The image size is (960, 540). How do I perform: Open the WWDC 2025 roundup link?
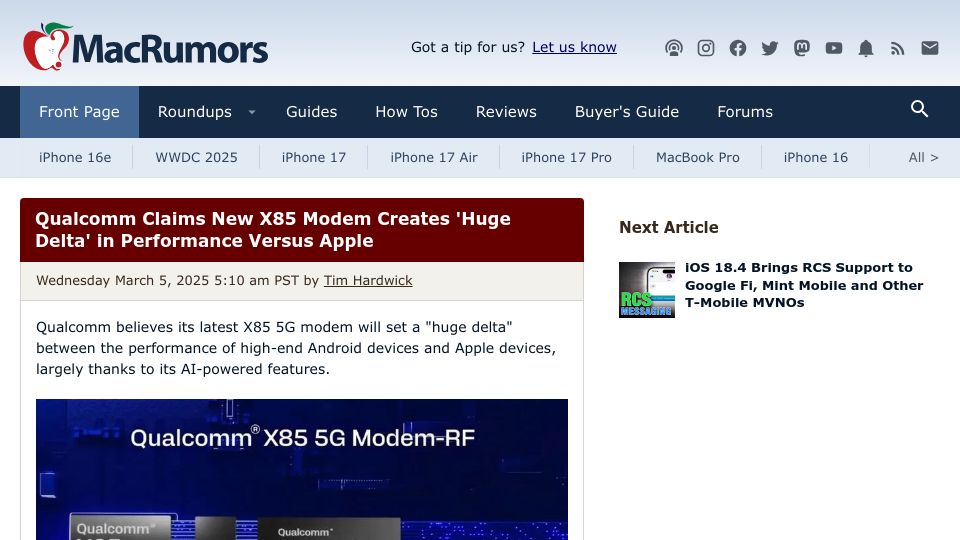pos(197,157)
